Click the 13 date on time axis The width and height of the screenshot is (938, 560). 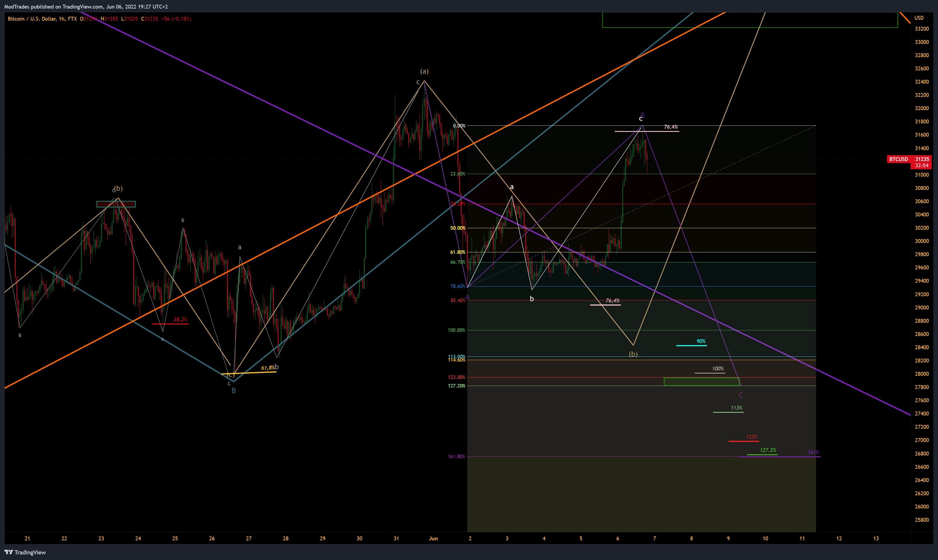(x=876, y=539)
